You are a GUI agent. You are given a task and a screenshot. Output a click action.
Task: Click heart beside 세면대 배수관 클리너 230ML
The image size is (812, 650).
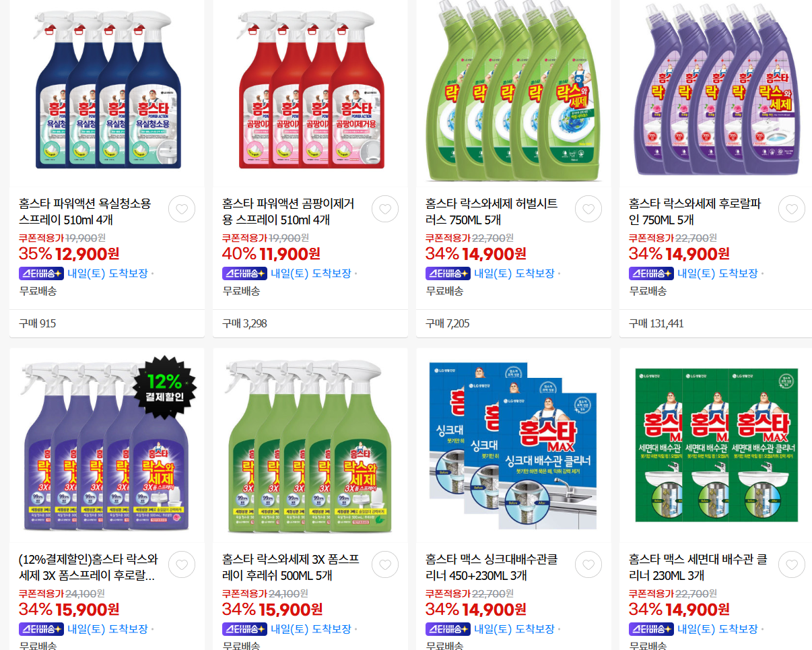coord(792,564)
